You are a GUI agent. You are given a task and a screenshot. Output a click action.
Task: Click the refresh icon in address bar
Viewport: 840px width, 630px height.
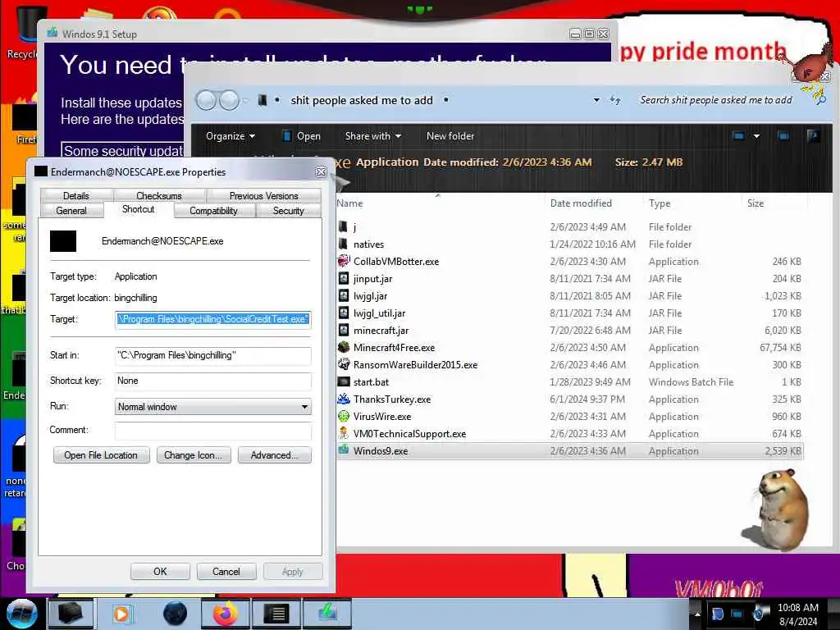click(615, 100)
